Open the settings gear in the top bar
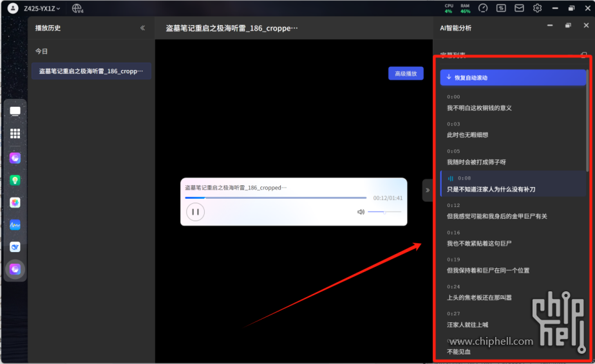Viewport: 595px width, 364px height. 537,8
